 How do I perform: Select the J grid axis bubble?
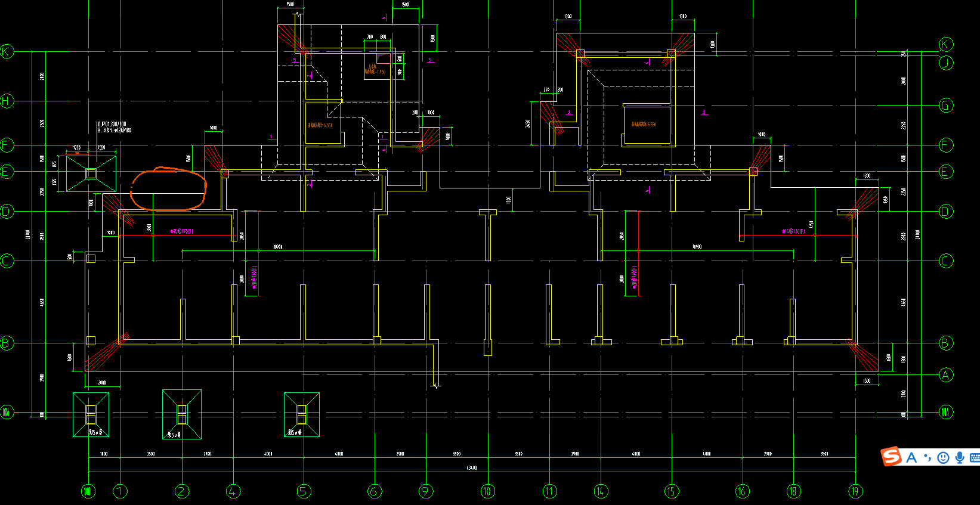pos(946,63)
